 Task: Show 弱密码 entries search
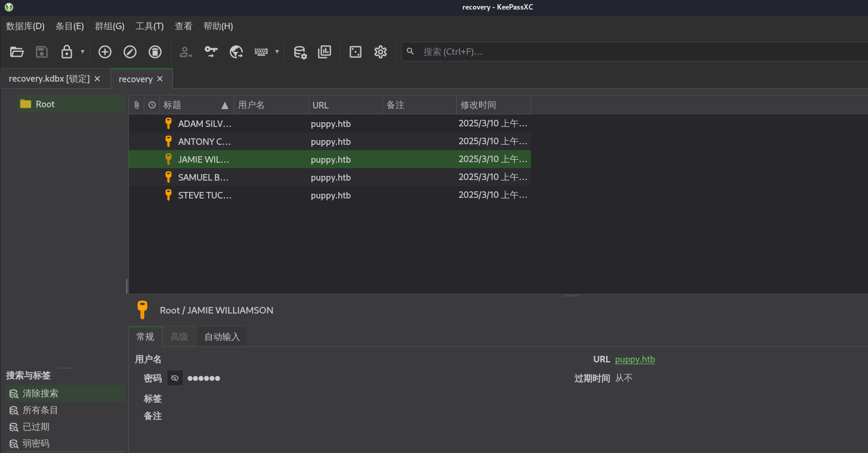point(66,443)
